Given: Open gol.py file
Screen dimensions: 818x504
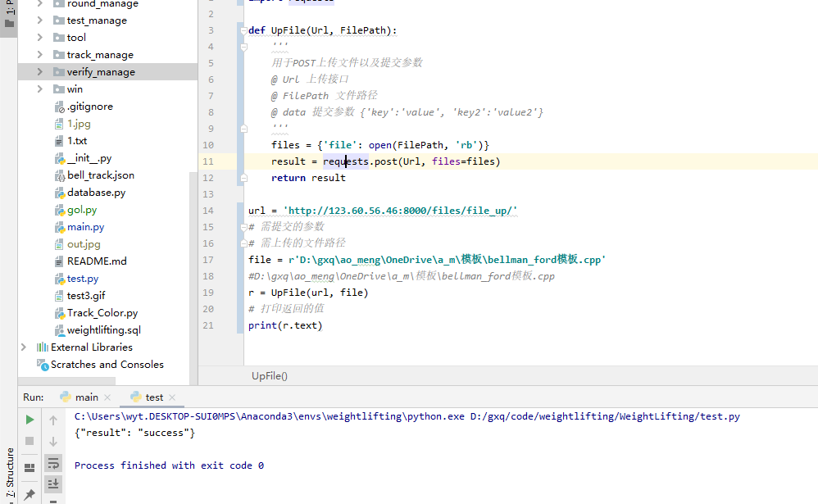Looking at the screenshot, I should coord(82,210).
